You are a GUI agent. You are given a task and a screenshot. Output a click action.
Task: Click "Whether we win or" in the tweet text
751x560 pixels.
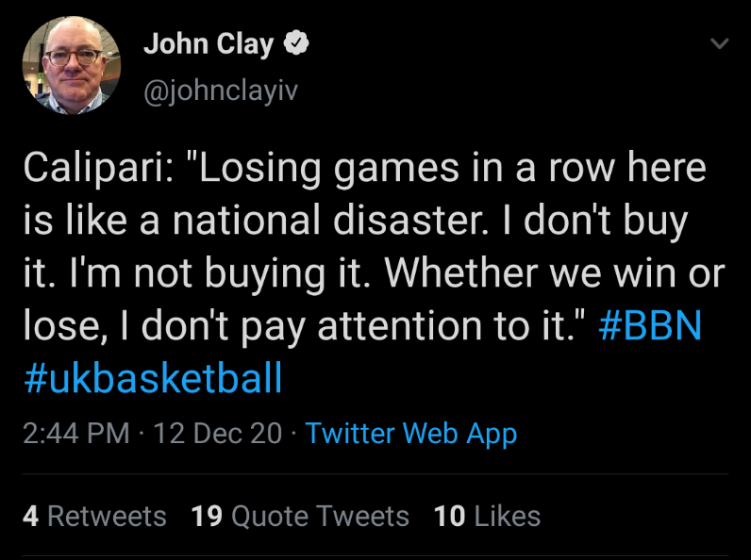pos(555,274)
